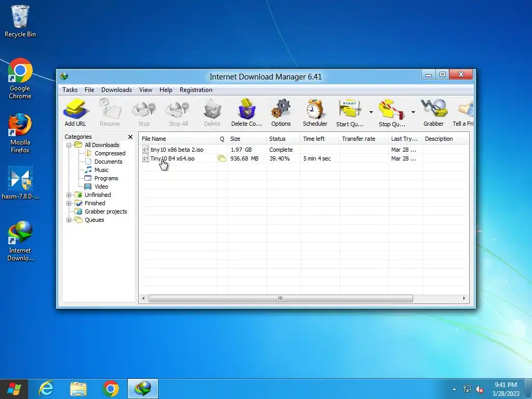Select the Video category

click(101, 187)
